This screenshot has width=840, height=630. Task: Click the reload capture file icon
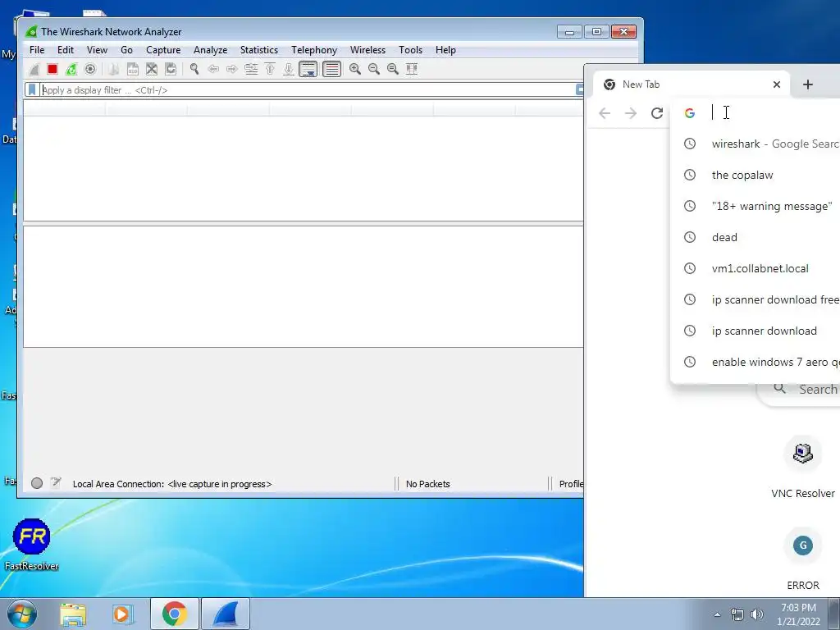(171, 69)
